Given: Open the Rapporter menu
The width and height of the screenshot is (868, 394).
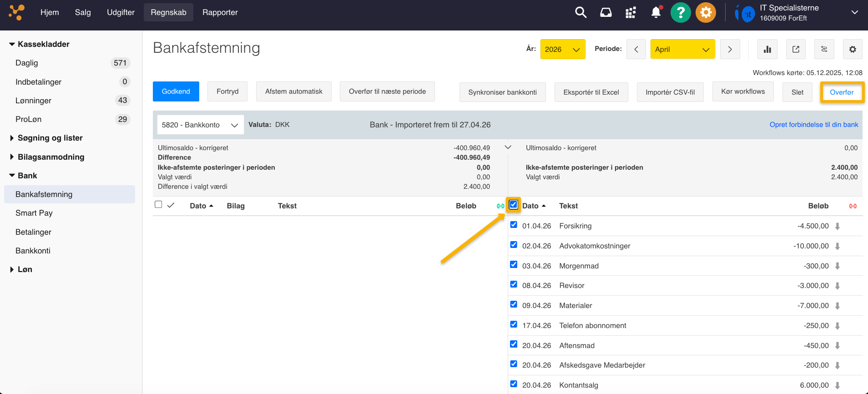Looking at the screenshot, I should coord(220,12).
